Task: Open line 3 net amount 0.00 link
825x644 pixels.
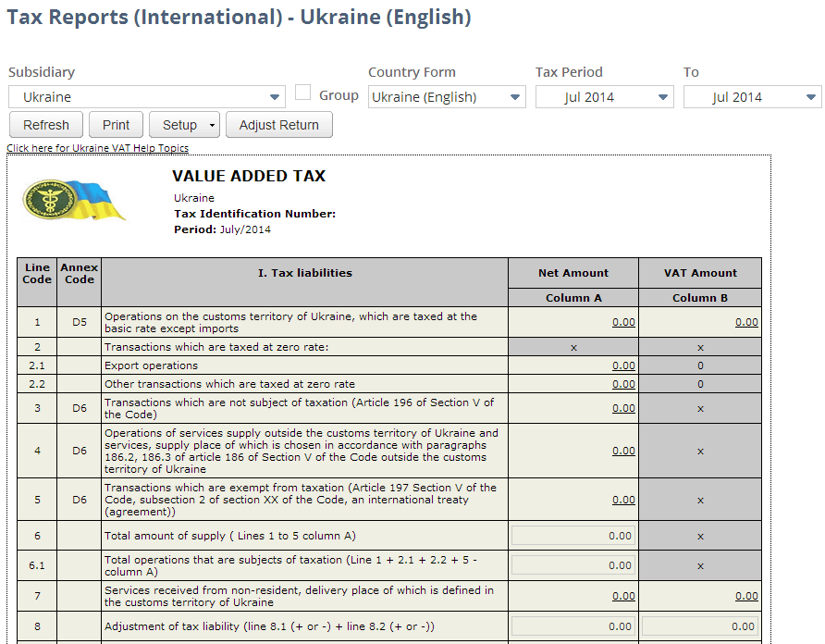Action: coord(623,408)
